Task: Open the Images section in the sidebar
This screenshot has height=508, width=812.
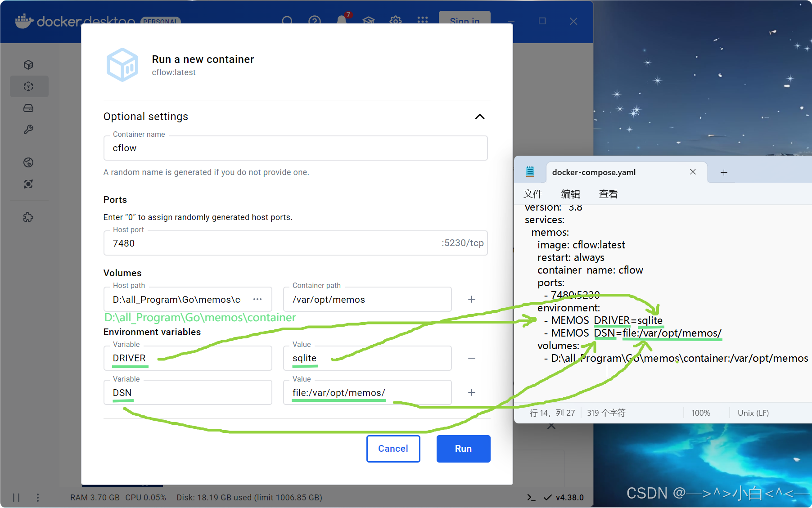Action: pos(29,86)
